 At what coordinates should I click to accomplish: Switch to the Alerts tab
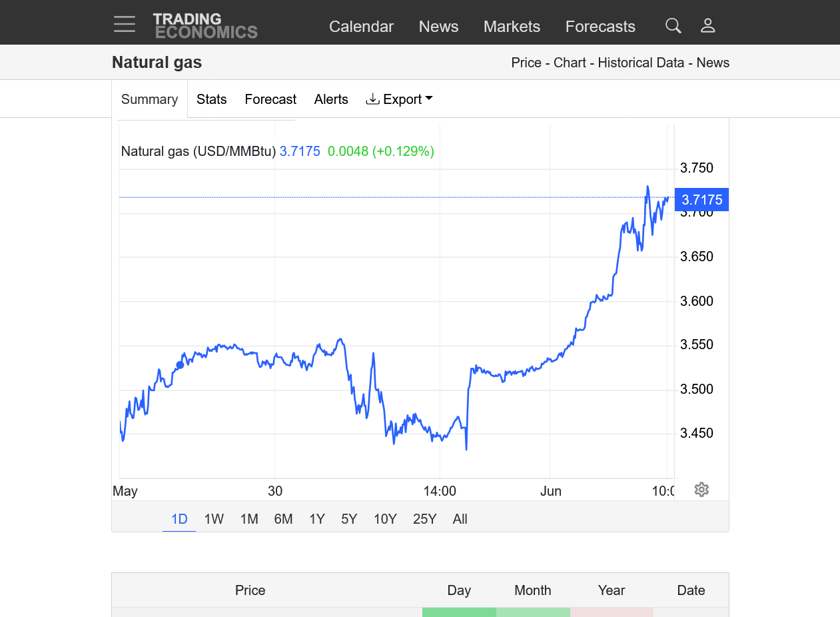point(331,99)
